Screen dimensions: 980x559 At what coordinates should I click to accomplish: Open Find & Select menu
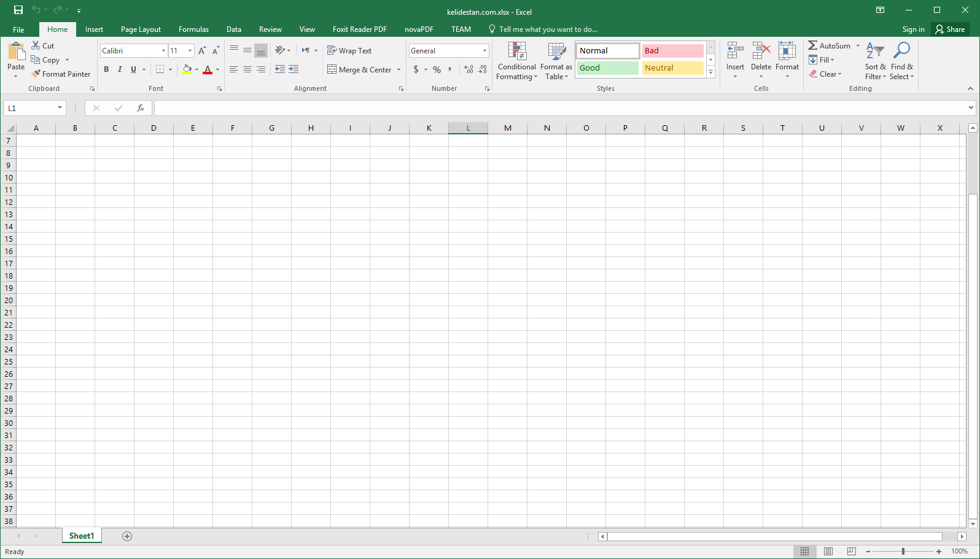pos(901,61)
